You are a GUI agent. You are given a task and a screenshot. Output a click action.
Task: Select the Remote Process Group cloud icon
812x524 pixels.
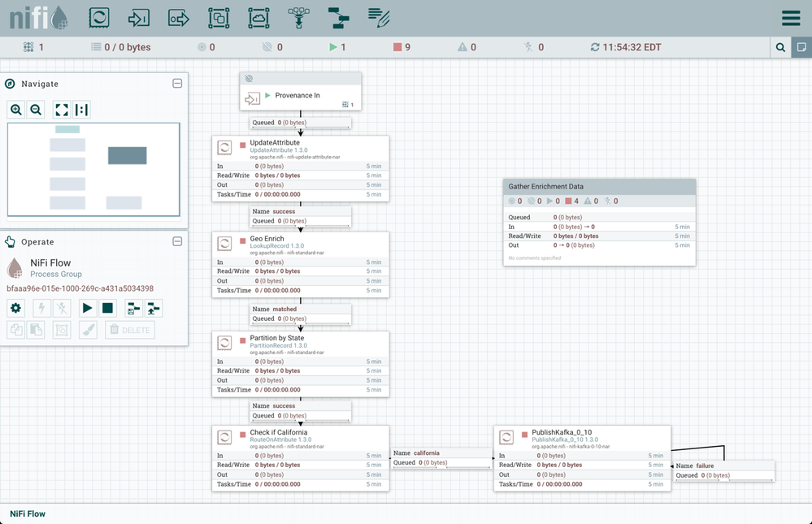[x=258, y=18]
